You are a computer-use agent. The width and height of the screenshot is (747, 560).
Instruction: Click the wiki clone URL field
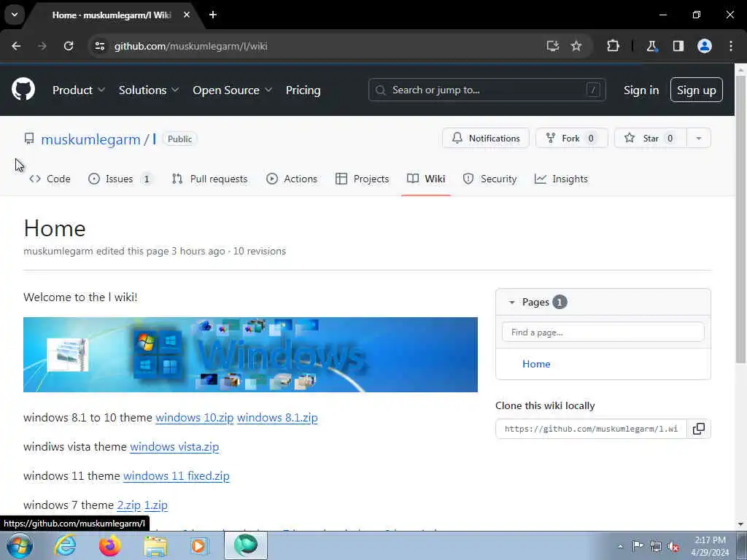[591, 429]
